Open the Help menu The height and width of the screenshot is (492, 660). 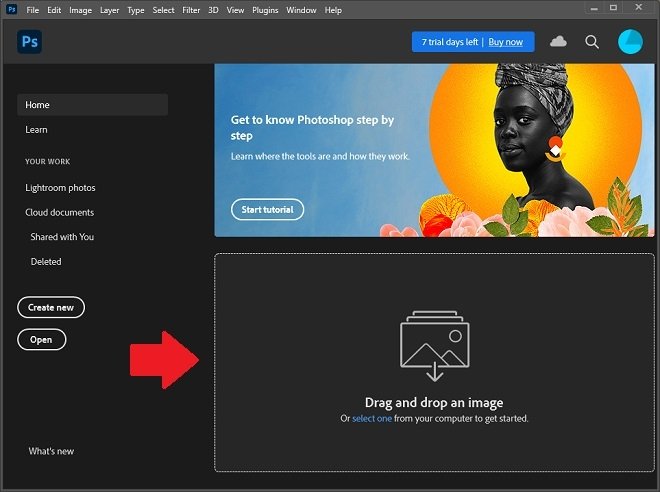333,10
